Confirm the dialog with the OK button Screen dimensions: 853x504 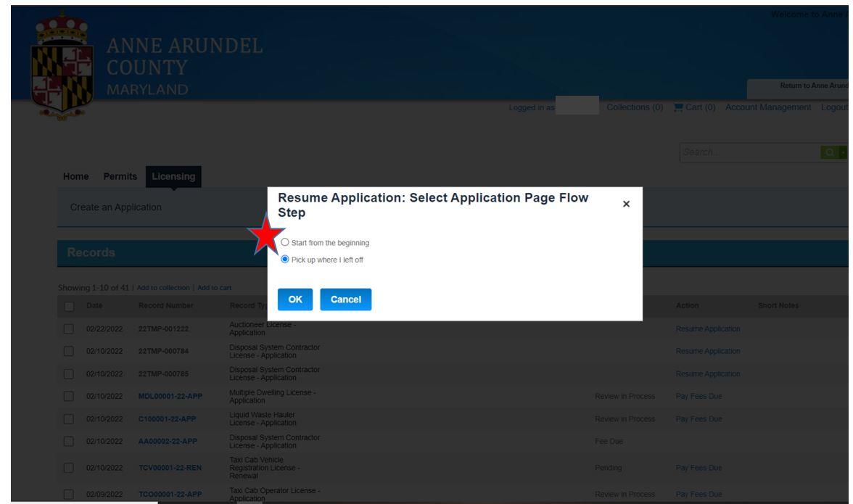[294, 299]
